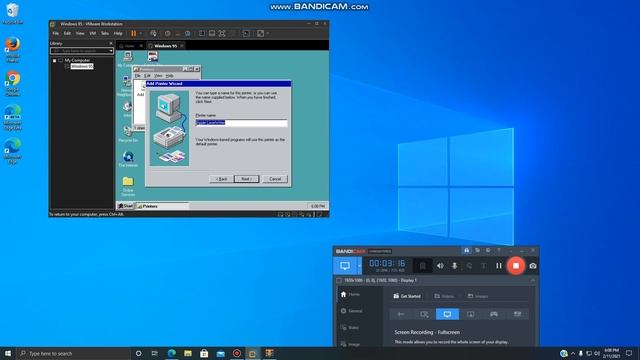
Task: Take a screenshot with Bandicam's camera icon
Action: [533, 266]
